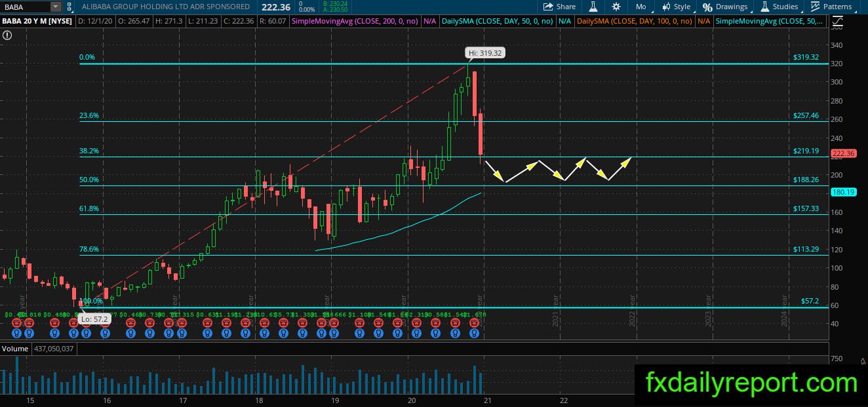Viewport: 868px width, 407px height.
Task: Select the DailySMA 100 study label
Action: point(635,21)
